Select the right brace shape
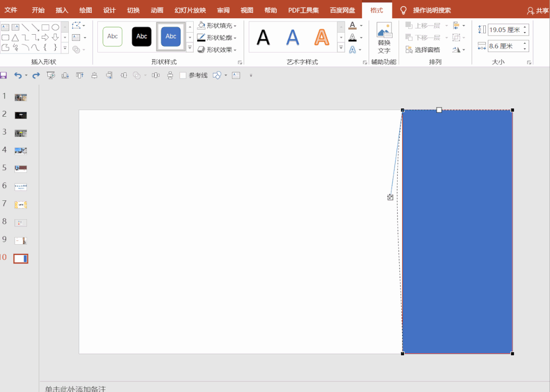The height and width of the screenshot is (392, 550). pyautogui.click(x=56, y=47)
